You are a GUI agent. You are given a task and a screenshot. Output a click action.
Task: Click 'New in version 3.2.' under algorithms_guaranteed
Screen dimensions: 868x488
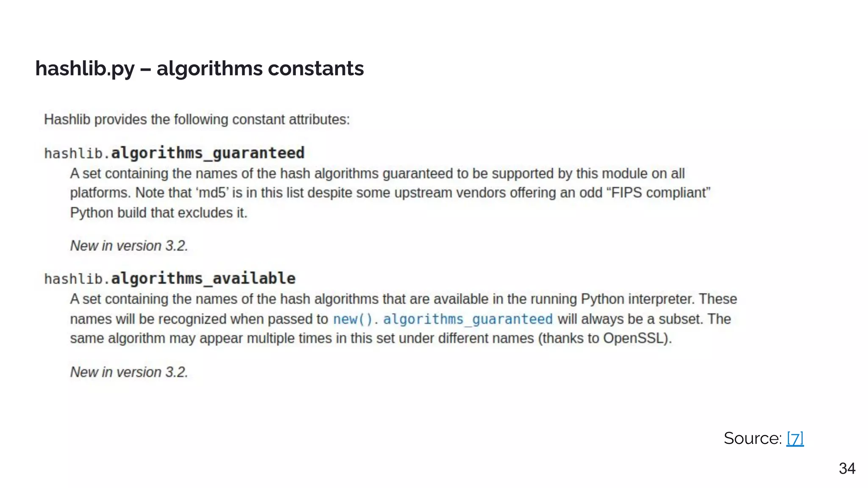(129, 246)
